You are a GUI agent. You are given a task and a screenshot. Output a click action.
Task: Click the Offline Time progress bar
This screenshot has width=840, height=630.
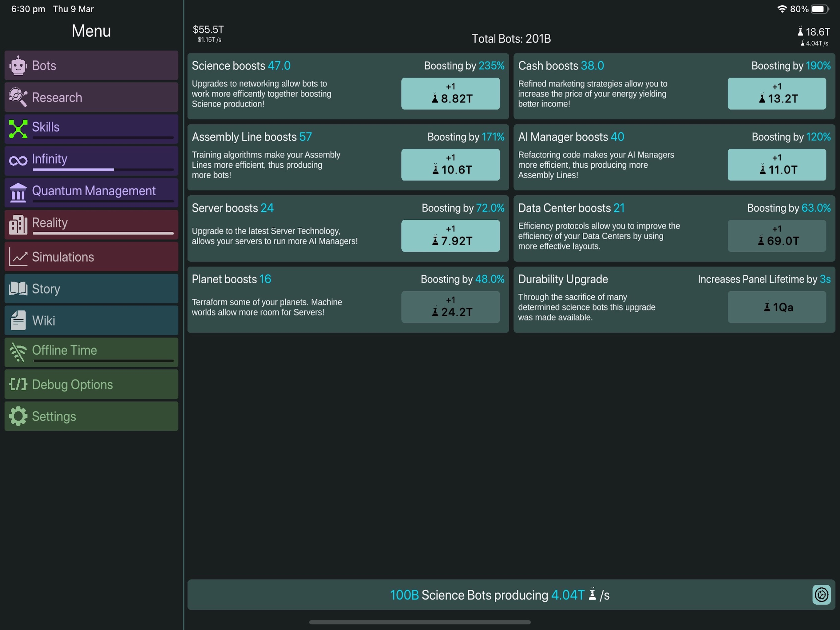[103, 361]
